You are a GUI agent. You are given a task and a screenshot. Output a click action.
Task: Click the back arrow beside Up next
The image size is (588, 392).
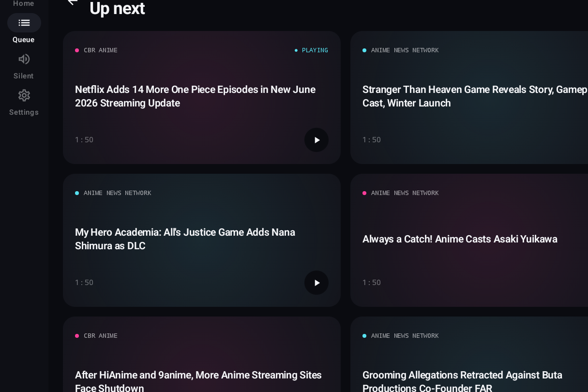point(73,2)
